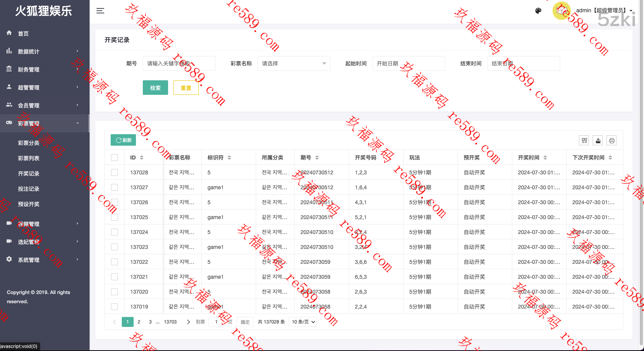This screenshot has height=351, width=644.
Task: Check the row with ID 137025
Action: [x=114, y=217]
